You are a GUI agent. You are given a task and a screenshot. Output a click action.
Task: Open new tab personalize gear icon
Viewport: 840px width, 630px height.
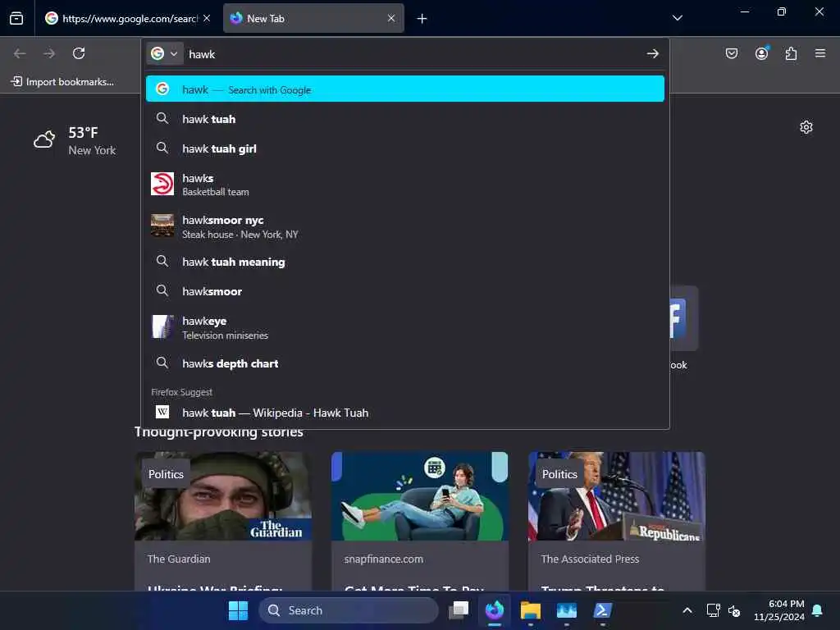(x=806, y=127)
